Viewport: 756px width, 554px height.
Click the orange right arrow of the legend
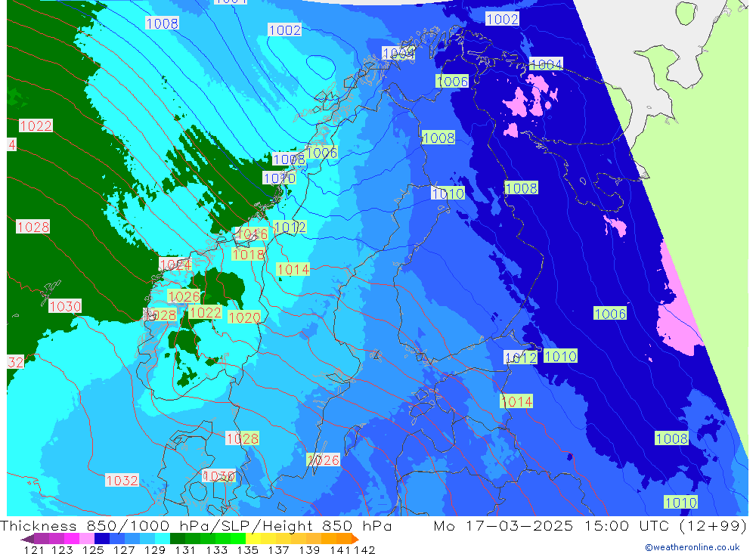[x=355, y=539]
